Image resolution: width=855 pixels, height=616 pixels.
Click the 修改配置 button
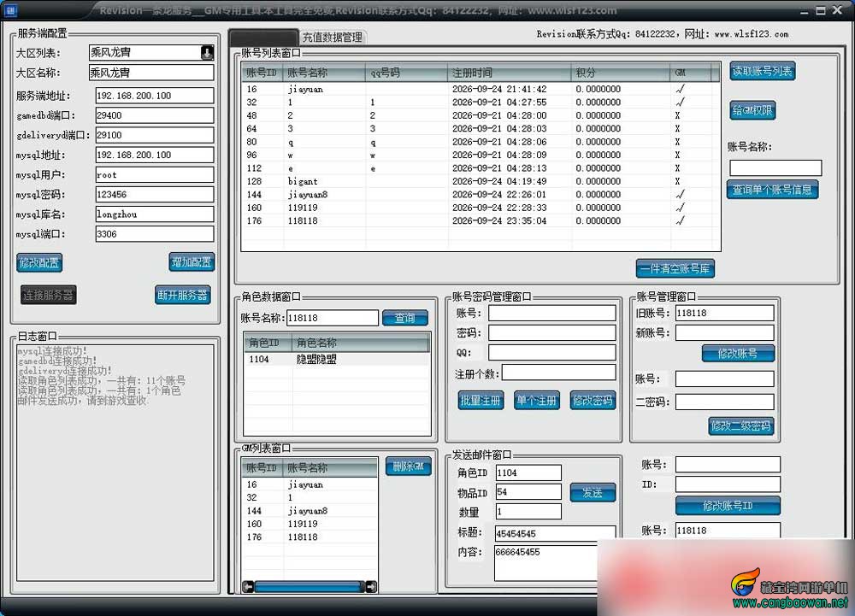pos(39,262)
